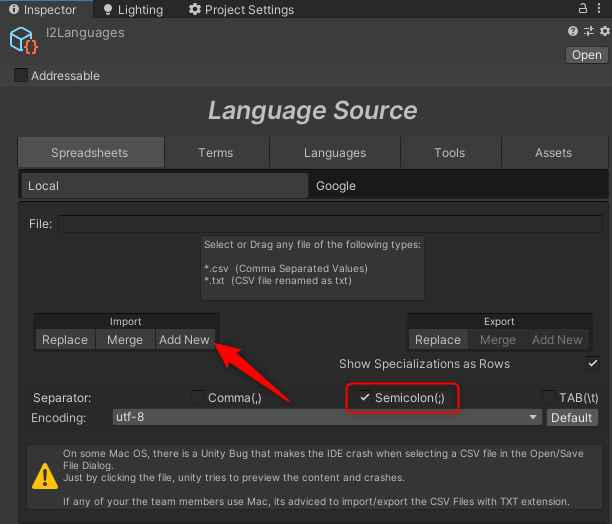Viewport: 612px width, 524px height.
Task: Switch to the Google spreadsheet source
Action: tap(336, 185)
